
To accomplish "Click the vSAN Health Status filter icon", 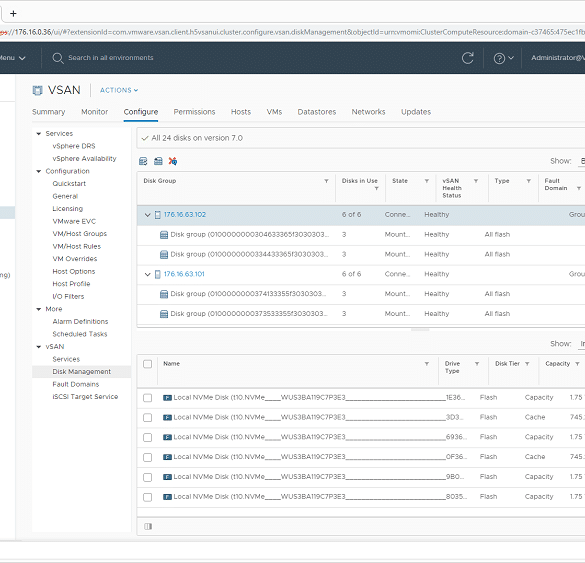I will tap(476, 181).
